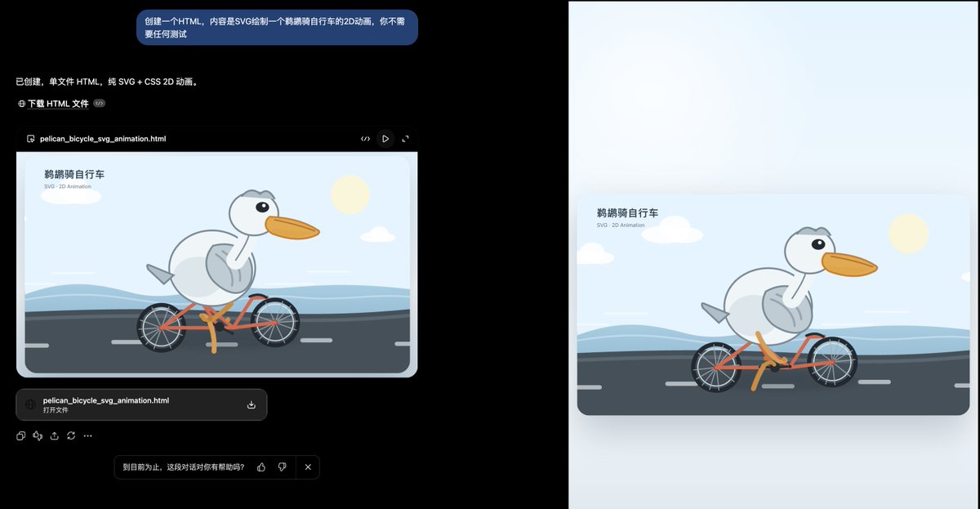Run the pelican animation preview
980x509 pixels.
(385, 139)
